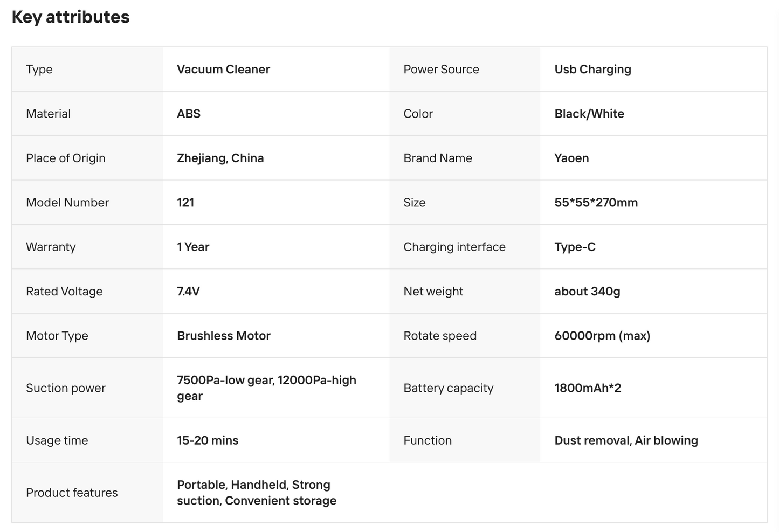Select the Product features label cell
The image size is (779, 532).
87,493
